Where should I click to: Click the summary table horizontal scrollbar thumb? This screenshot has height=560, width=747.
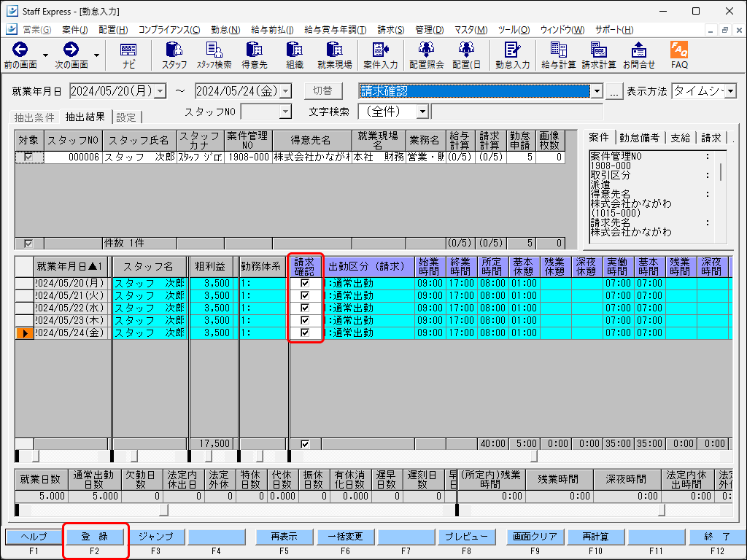click(163, 510)
